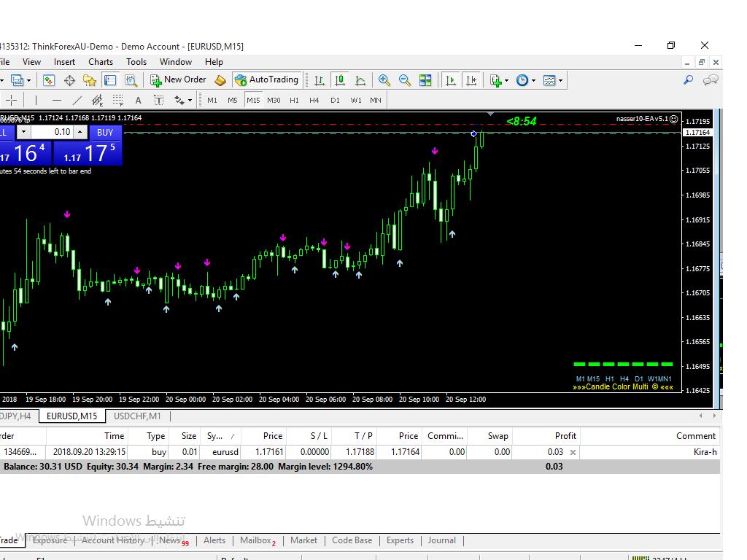Image resolution: width=747 pixels, height=560 pixels.
Task: Select the crosshair cursor tool
Action: pyautogui.click(x=12, y=100)
